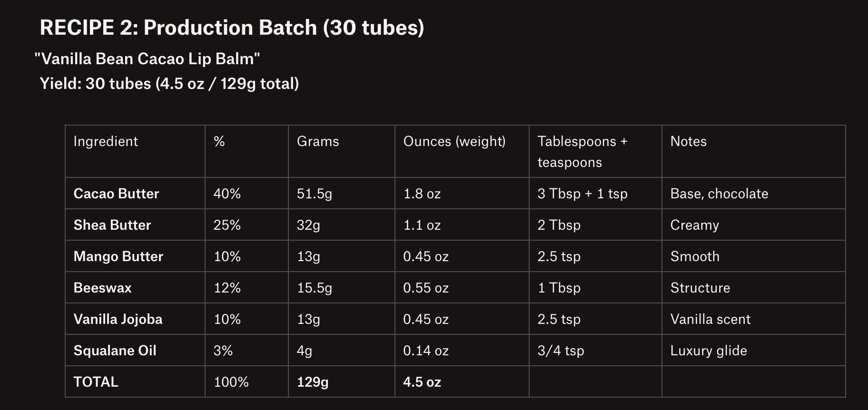Screen dimensions: 868x410
Task: Click the Grams column header
Action: (318, 141)
